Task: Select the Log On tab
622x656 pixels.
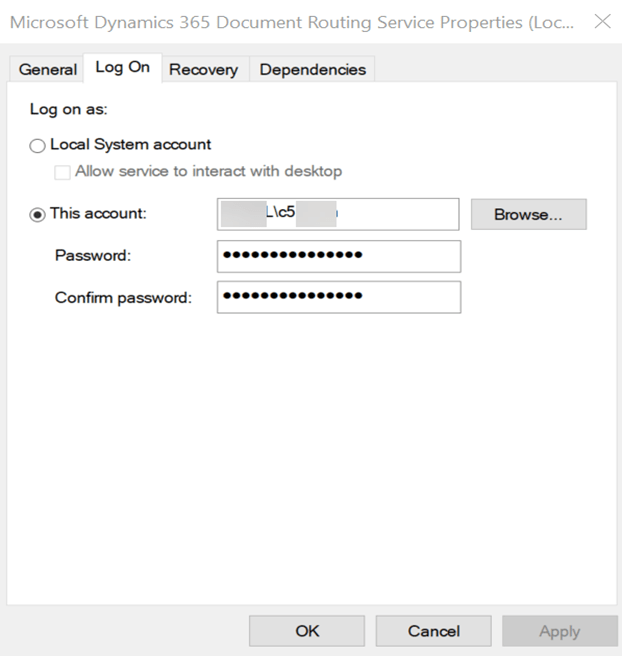Action: pyautogui.click(x=122, y=67)
